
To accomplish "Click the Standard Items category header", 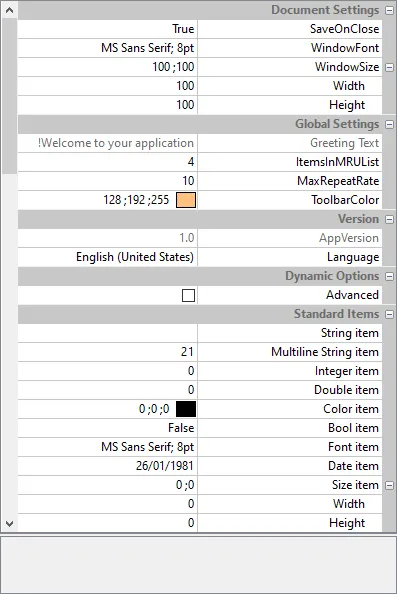I will click(201, 314).
